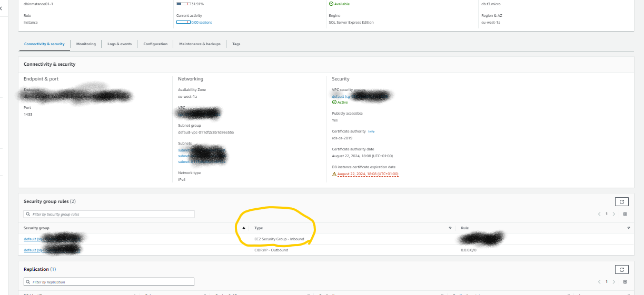Go to next page of Replication list
The height and width of the screenshot is (295, 644).
[613, 282]
